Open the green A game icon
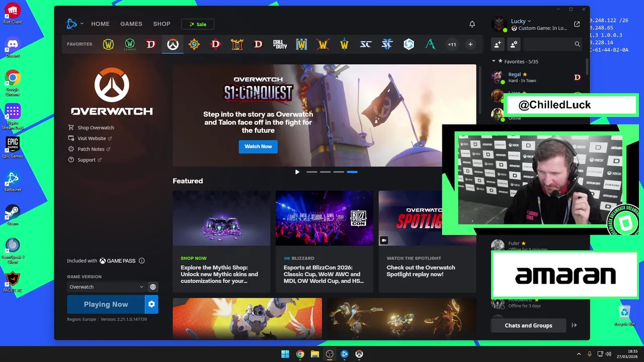This screenshot has height=362, width=644. tap(430, 44)
